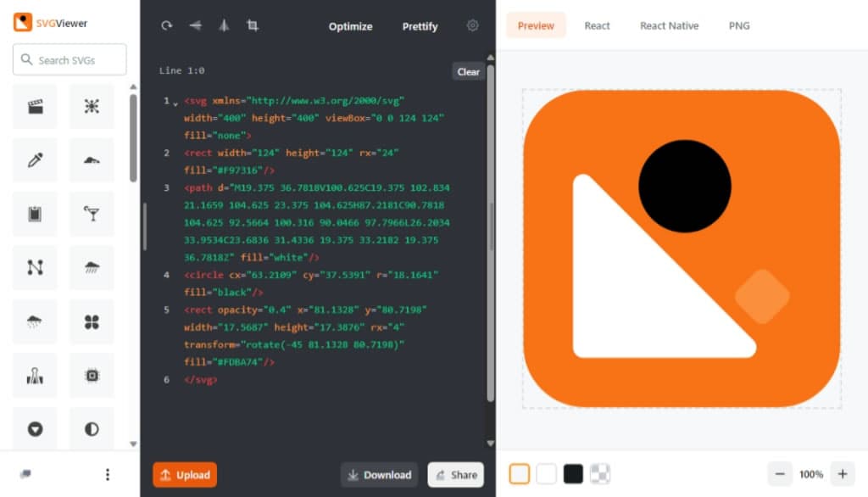
Task: Zoom in with the plus button
Action: [843, 474]
